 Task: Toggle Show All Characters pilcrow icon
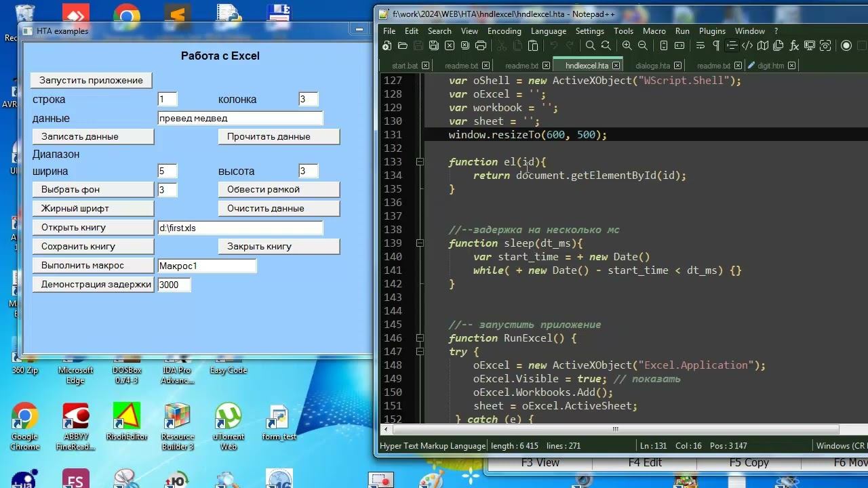[x=715, y=46]
